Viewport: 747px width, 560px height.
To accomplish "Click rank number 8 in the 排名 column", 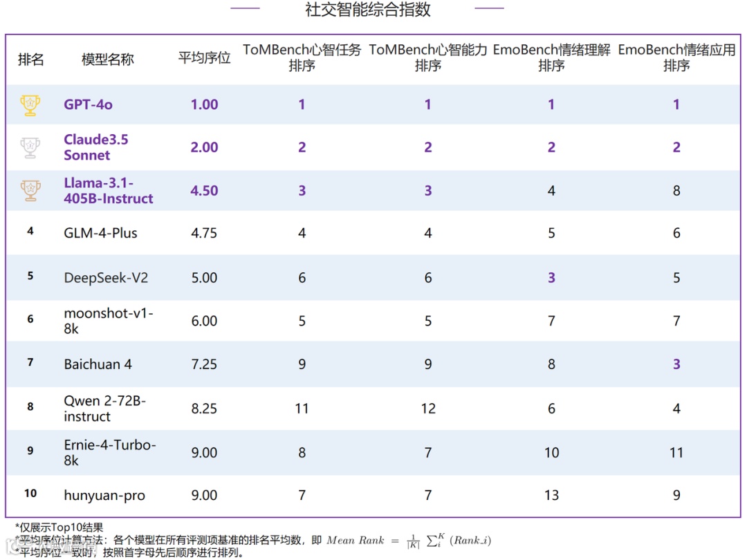I will tap(30, 407).
